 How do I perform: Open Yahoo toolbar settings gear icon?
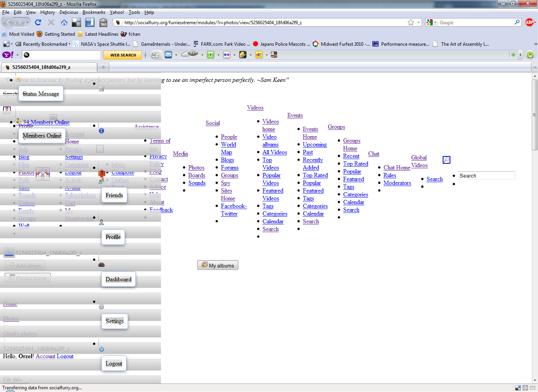point(530,55)
